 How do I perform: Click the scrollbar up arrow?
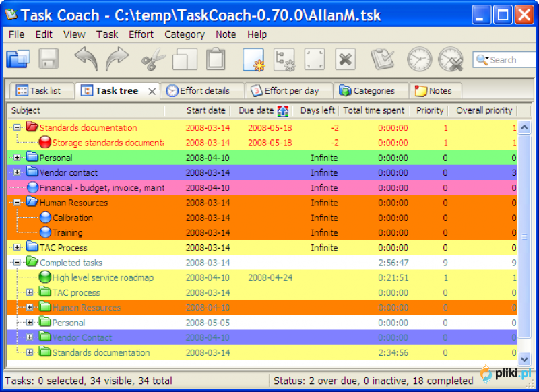tap(524, 127)
